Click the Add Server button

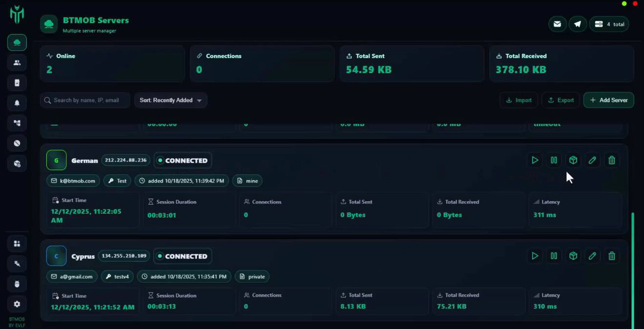[x=608, y=100]
